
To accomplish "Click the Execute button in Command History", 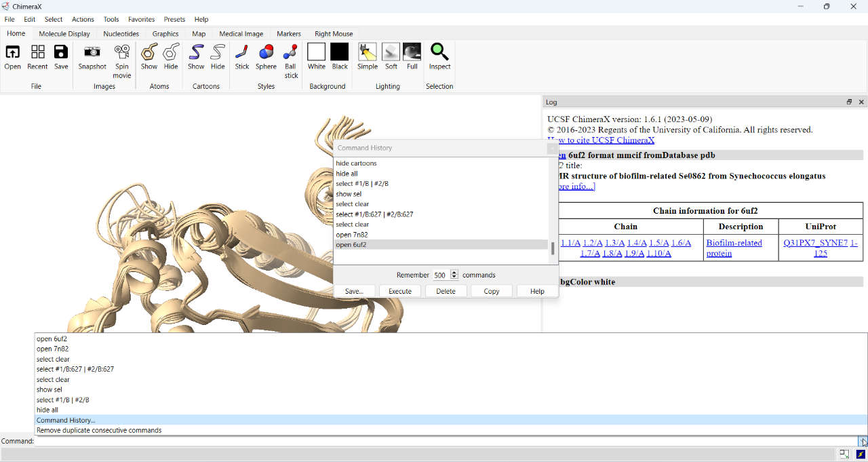I will (399, 291).
